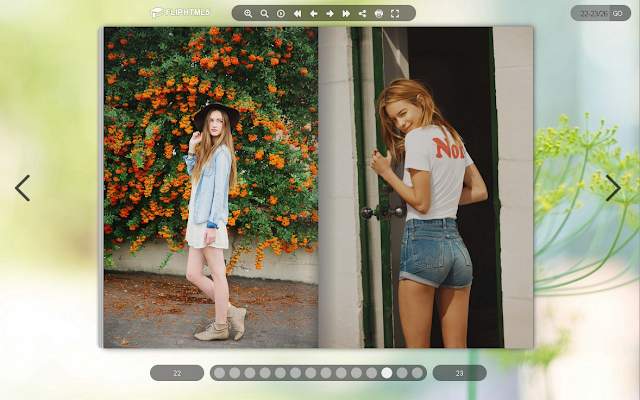Click the GO button
This screenshot has width=640, height=400.
point(618,13)
